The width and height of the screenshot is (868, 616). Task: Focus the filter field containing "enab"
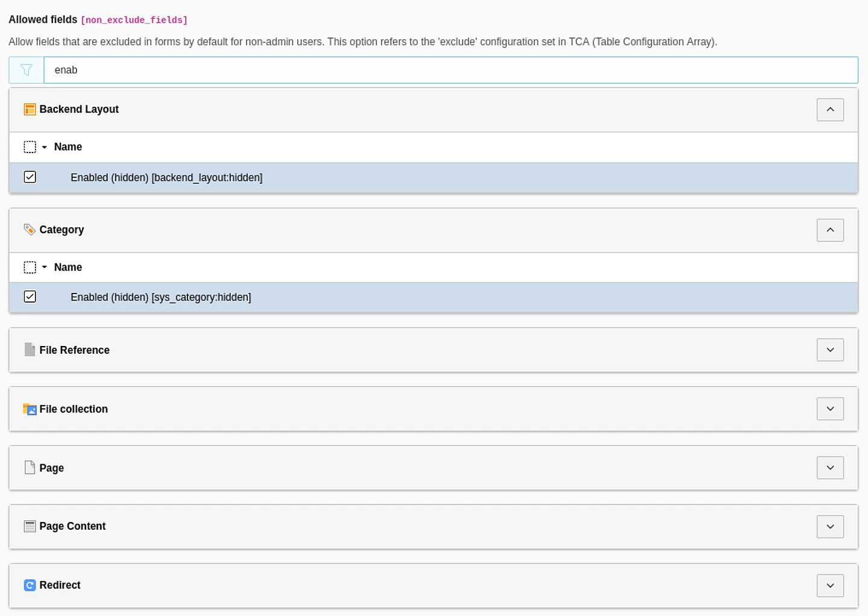(x=450, y=70)
